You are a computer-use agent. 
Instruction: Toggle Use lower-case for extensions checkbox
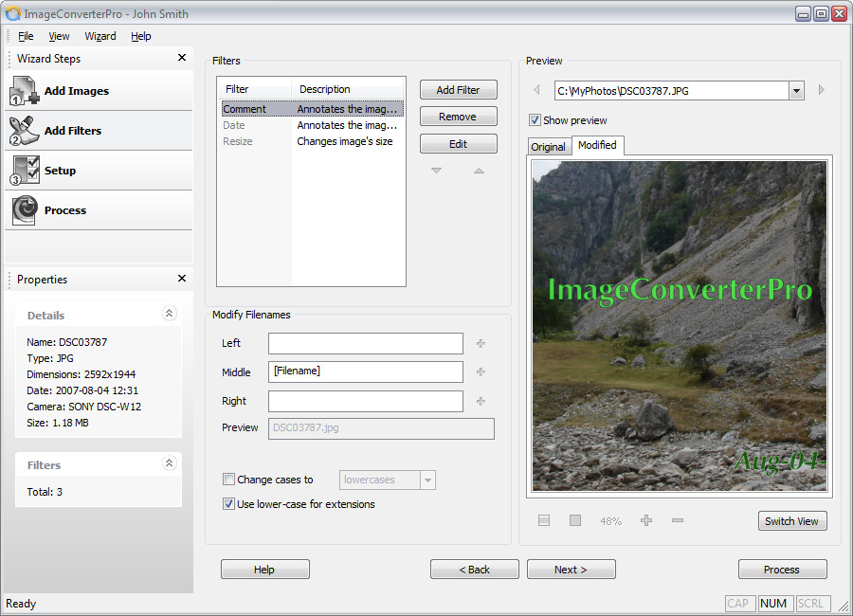click(x=229, y=504)
